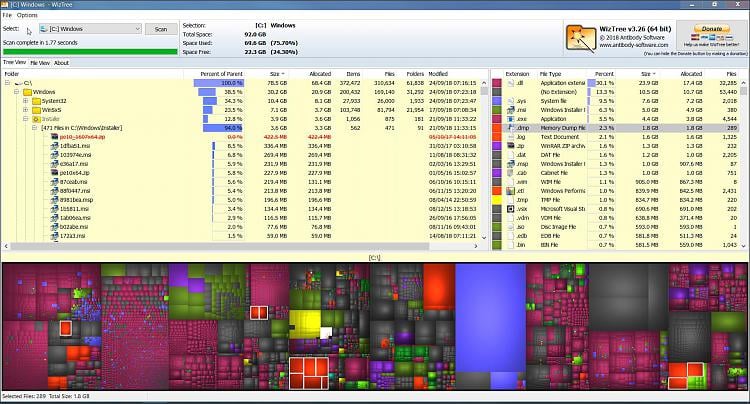This screenshot has width=750, height=404.
Task: Collapse the Installer folder node
Action: (25, 119)
